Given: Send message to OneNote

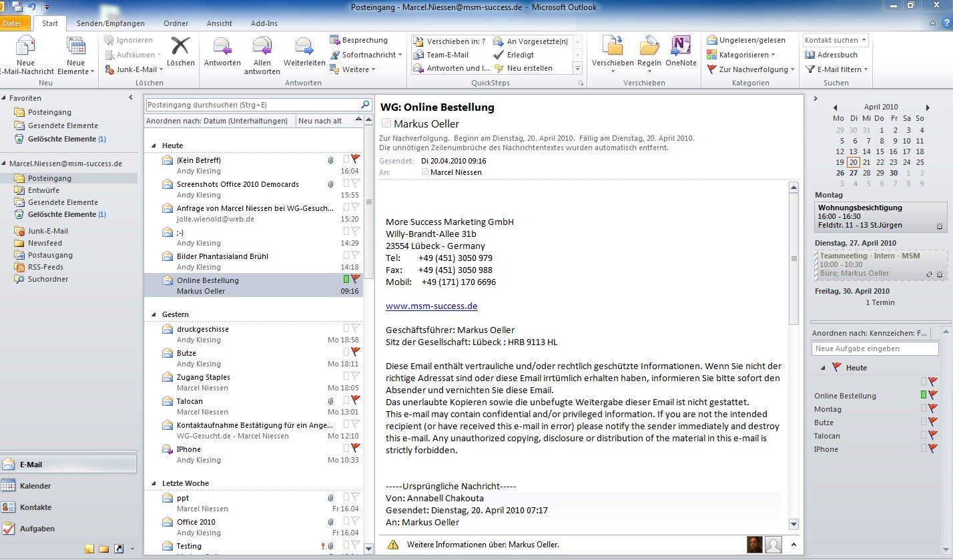Looking at the screenshot, I should point(681,51).
